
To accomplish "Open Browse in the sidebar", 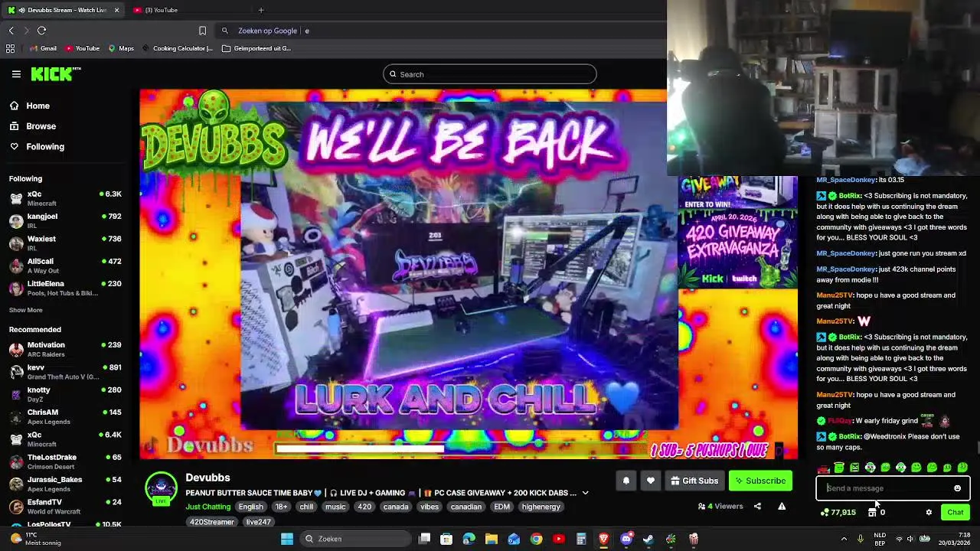I will [x=34, y=126].
